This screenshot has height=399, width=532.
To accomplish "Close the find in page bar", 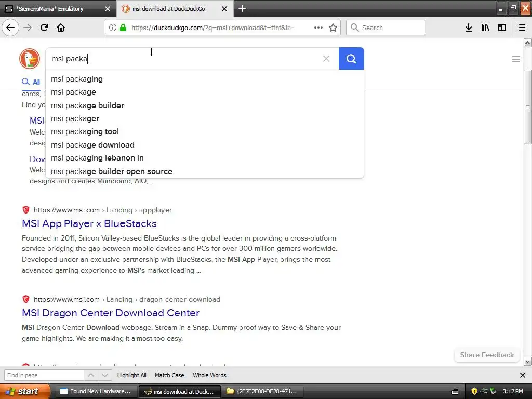I will point(523,375).
